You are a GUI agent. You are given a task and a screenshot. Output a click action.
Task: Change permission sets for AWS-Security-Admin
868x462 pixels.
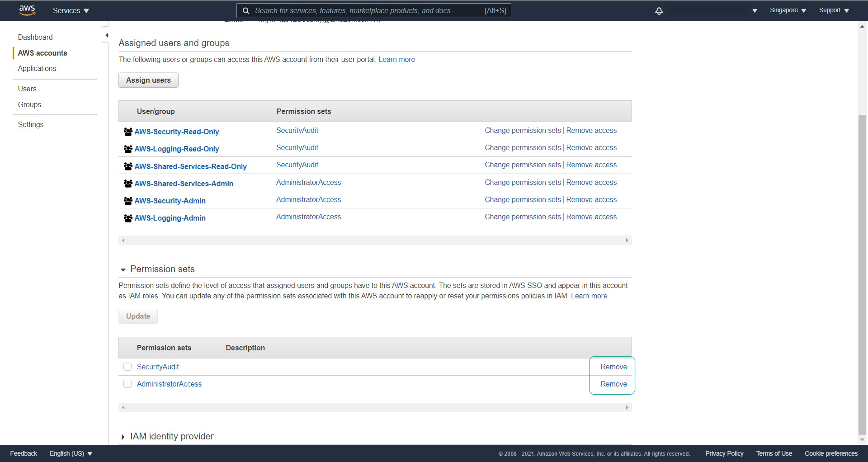click(x=523, y=199)
